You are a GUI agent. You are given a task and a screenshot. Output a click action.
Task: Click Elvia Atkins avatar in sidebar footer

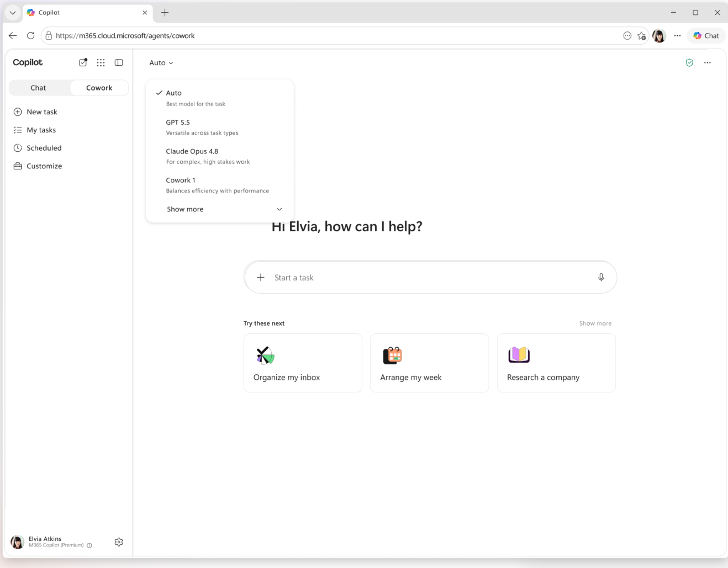18,542
